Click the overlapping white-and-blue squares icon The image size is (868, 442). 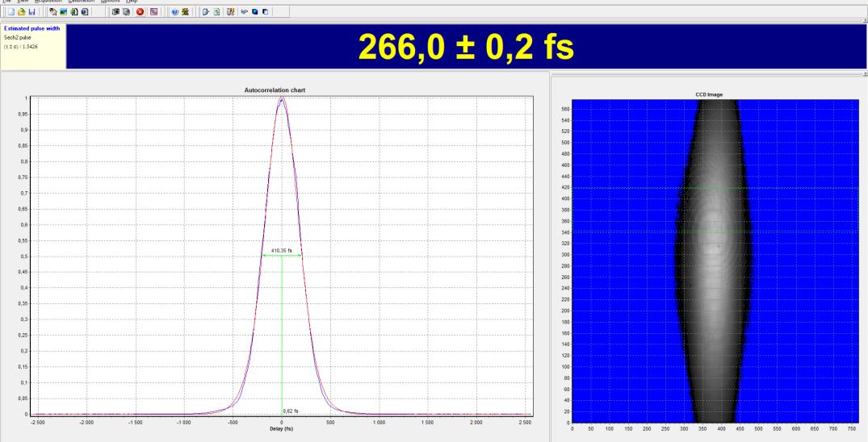tap(266, 13)
